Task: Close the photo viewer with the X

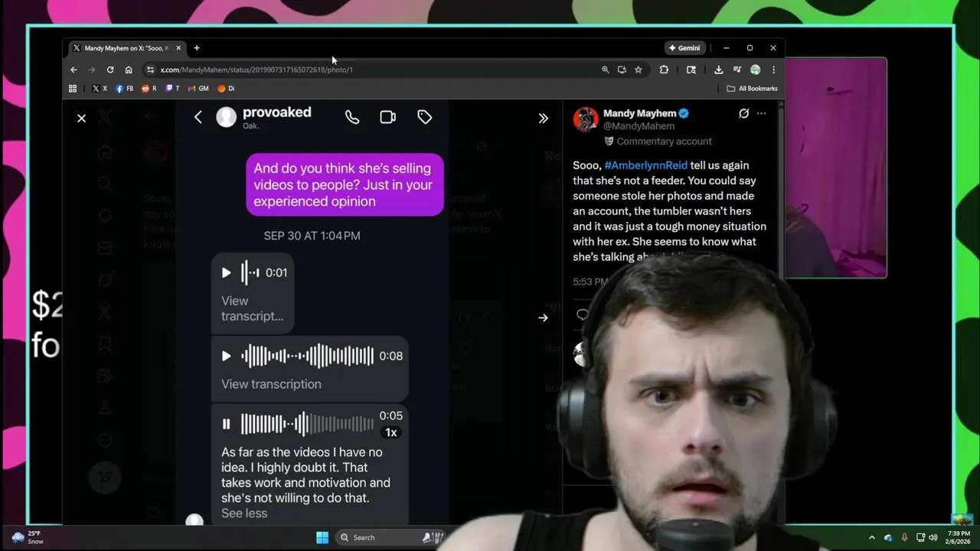Action: 81,118
